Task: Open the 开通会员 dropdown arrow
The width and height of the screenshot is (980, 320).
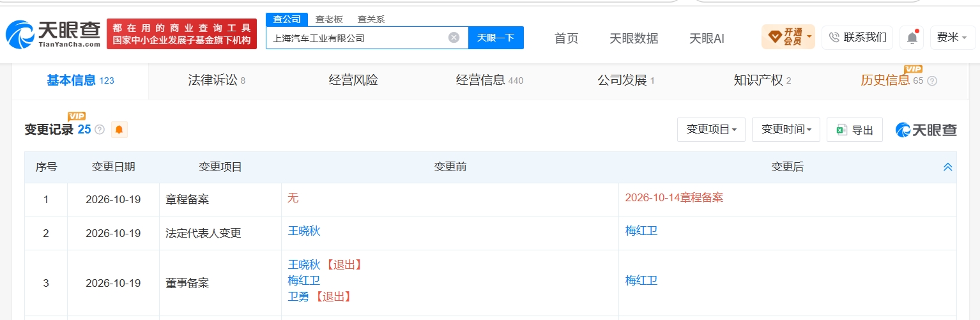Action: (x=809, y=37)
